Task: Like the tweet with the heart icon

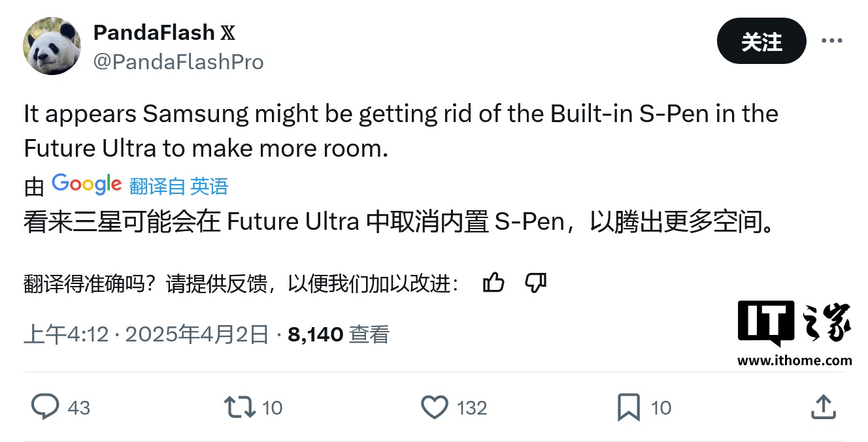Action: tap(434, 407)
